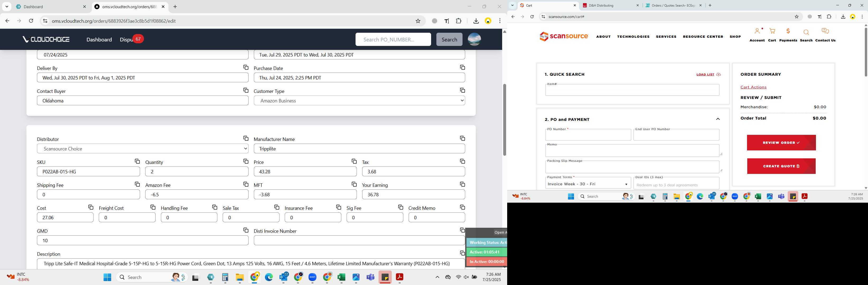The height and width of the screenshot is (285, 868).
Task: Click the Disti Invoice Number field
Action: [359, 241]
